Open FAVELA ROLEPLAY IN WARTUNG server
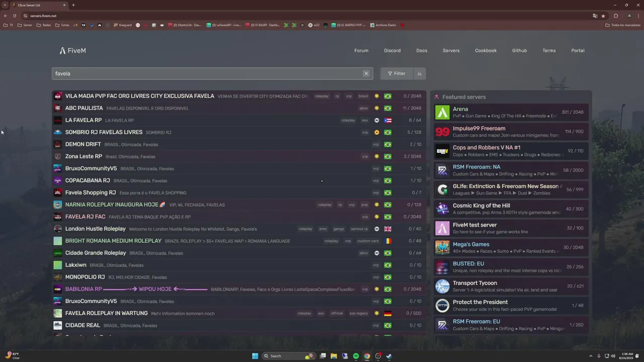This screenshot has width=644, height=362. (239, 313)
